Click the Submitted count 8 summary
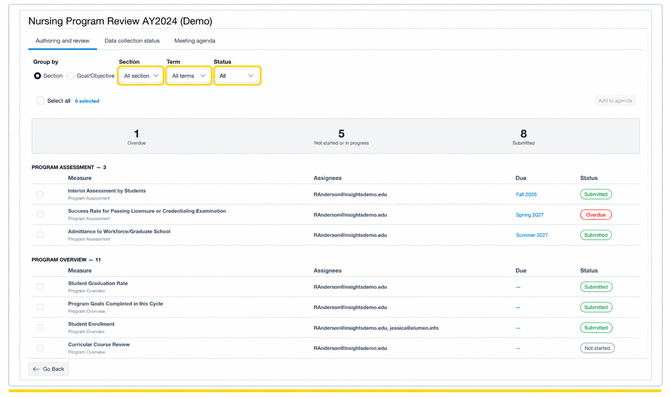The height and width of the screenshot is (397, 670). (x=523, y=137)
